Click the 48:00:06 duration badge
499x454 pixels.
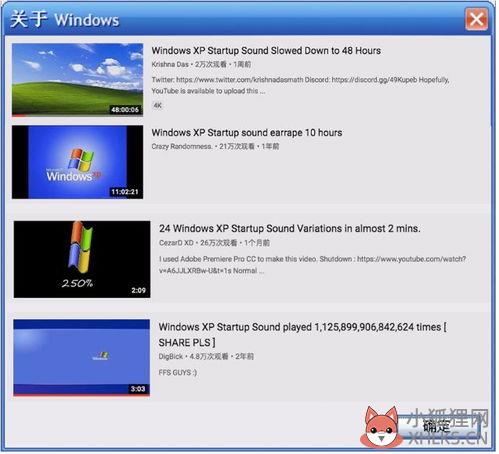point(125,110)
